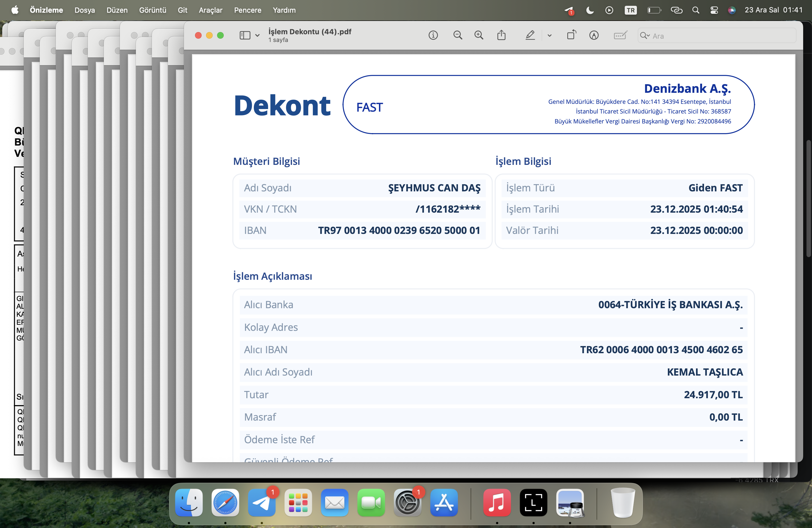Click the 0064-TÜRKİYE İŞ BANKASI A.Ş. value
The height and width of the screenshot is (528, 812).
coord(670,305)
